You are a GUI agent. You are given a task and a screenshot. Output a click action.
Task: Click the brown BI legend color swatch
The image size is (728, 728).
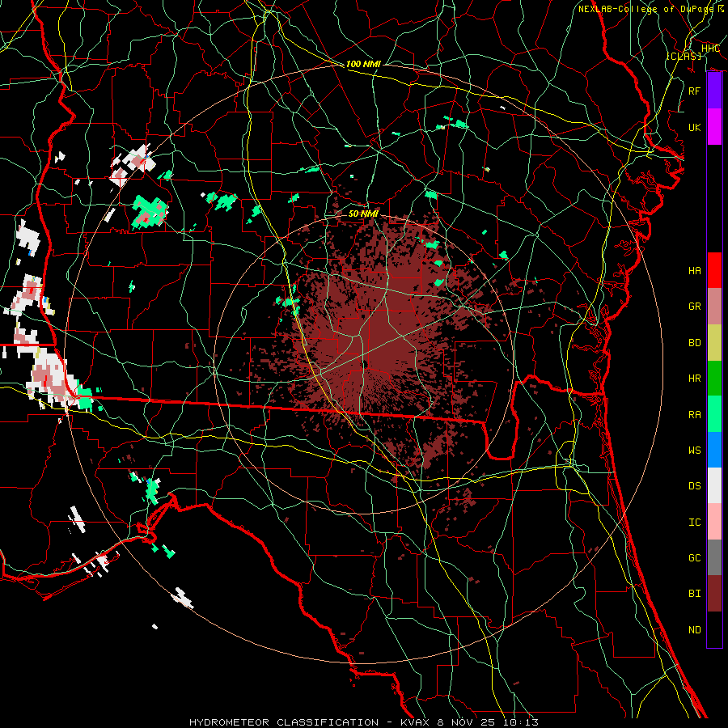tap(714, 594)
